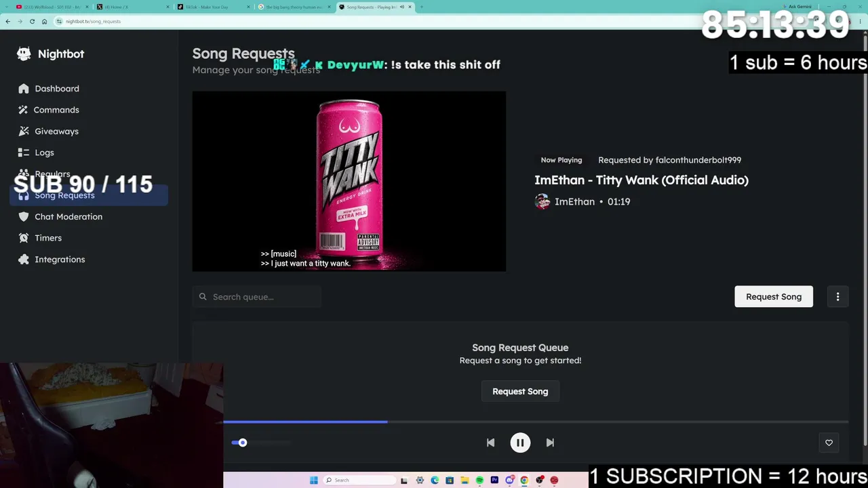Close the TikTok browser tab
The width and height of the screenshot is (868, 488).
[x=248, y=7]
